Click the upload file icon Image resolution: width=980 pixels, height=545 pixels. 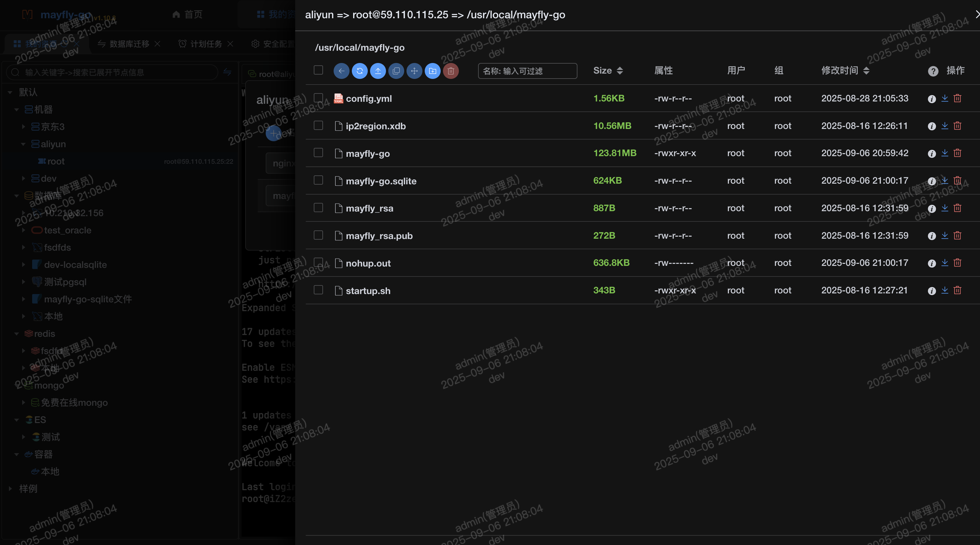378,71
